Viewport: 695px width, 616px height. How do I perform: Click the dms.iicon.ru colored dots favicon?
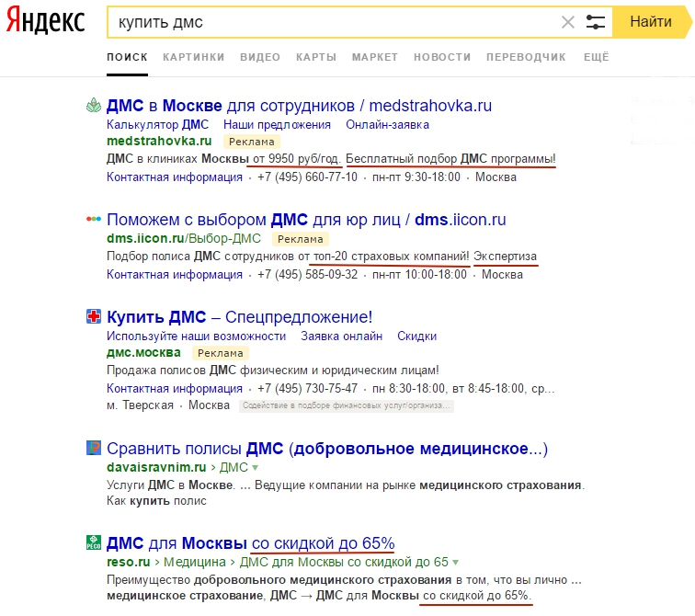click(x=94, y=219)
